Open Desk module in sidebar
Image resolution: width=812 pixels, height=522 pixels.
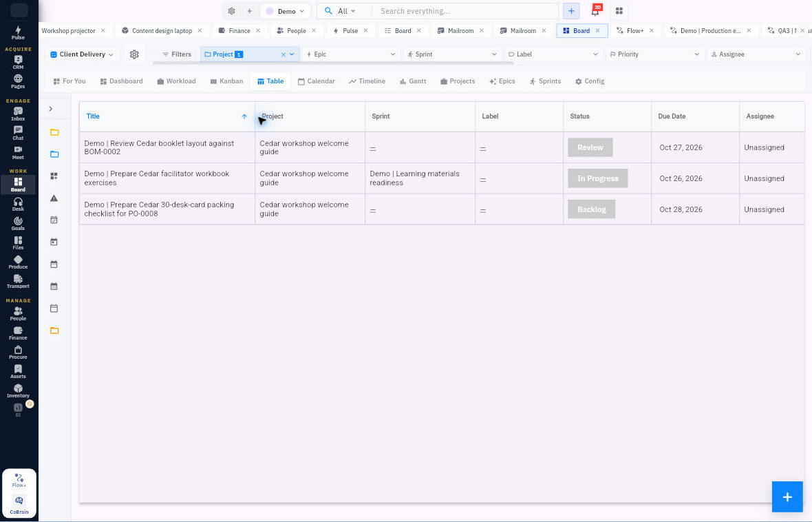(x=18, y=204)
